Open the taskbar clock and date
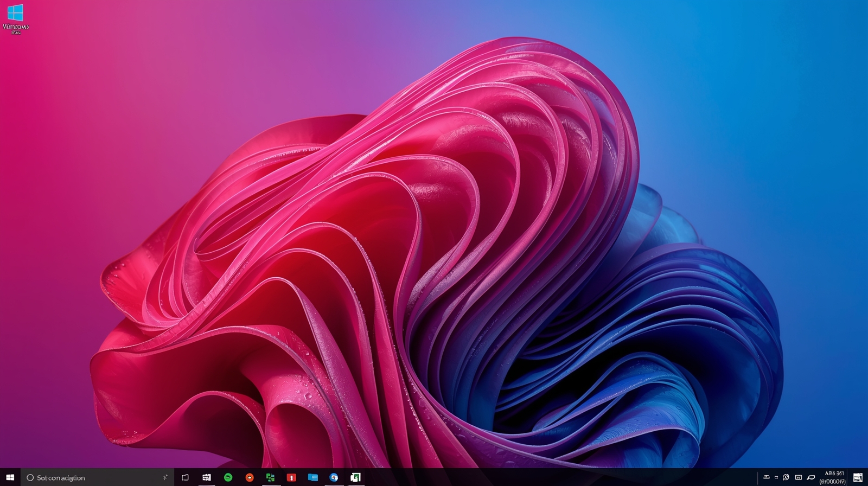 pyautogui.click(x=834, y=477)
